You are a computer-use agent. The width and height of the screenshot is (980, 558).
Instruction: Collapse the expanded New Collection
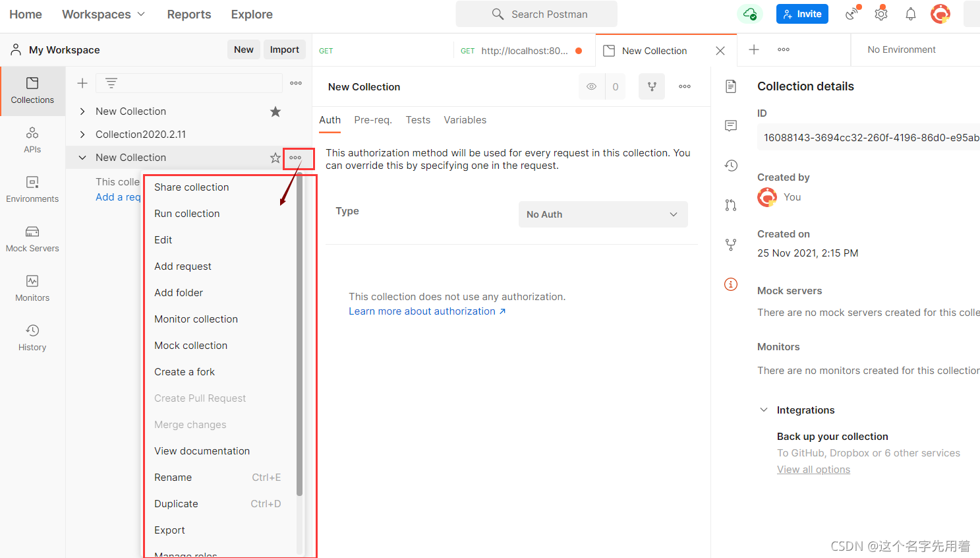82,158
